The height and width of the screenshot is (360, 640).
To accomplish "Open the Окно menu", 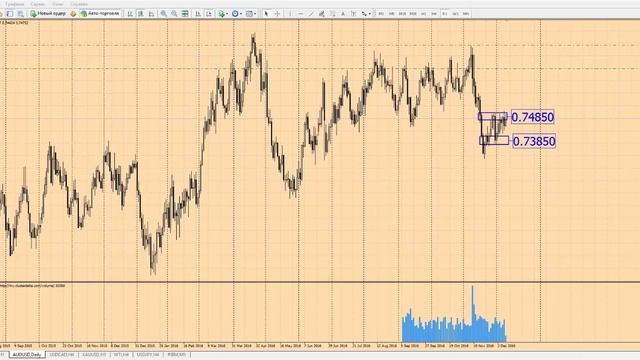I will 58,4.
